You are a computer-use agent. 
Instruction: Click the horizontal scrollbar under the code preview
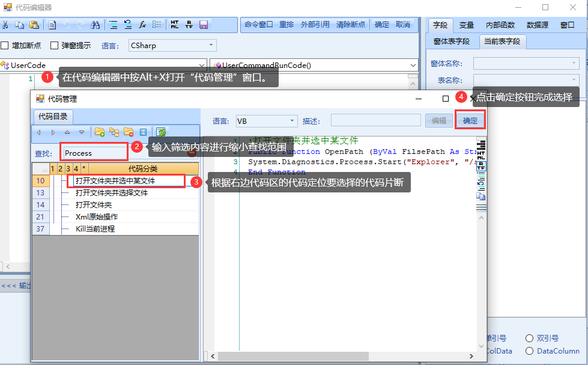click(x=293, y=356)
